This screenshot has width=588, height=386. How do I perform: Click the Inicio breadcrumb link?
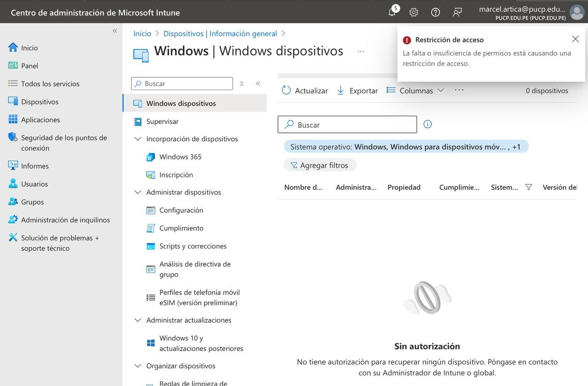tap(142, 34)
